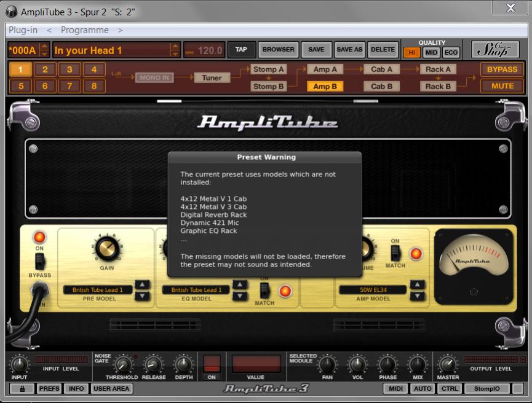
Task: Set quality to HI
Action: click(411, 53)
